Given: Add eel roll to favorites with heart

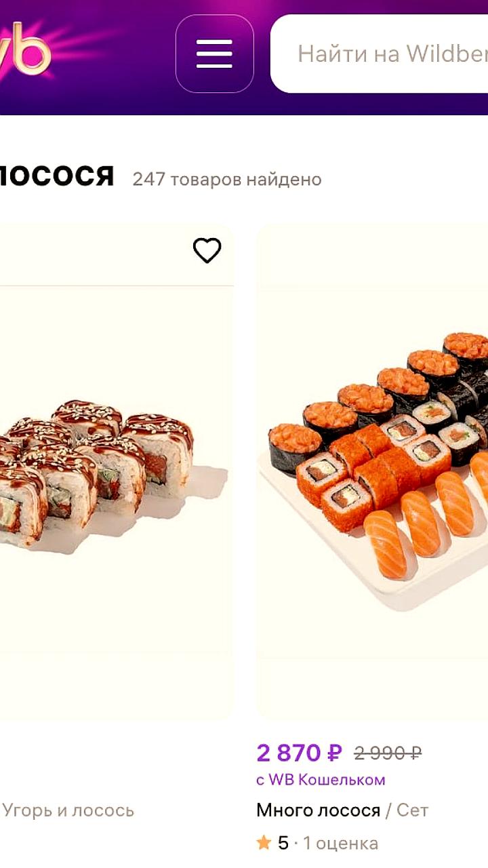Looking at the screenshot, I should click(x=207, y=250).
